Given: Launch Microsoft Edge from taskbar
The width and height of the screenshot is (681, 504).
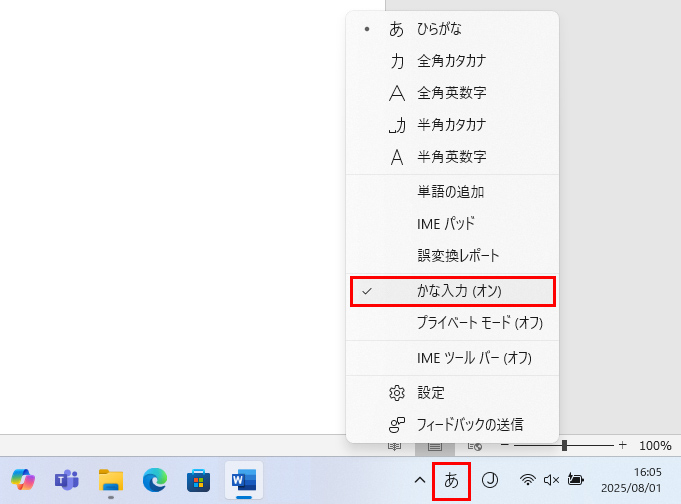Looking at the screenshot, I should pyautogui.click(x=155, y=480).
